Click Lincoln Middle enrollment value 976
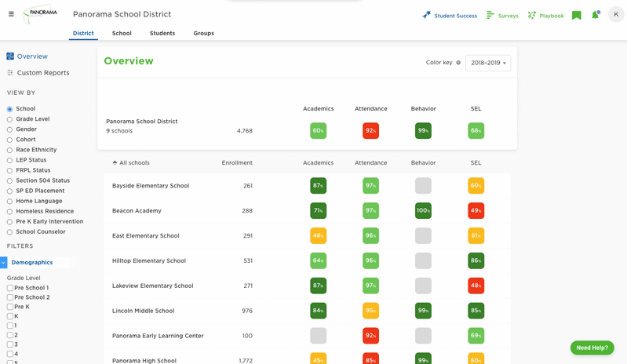The width and height of the screenshot is (627, 364). 247,311
